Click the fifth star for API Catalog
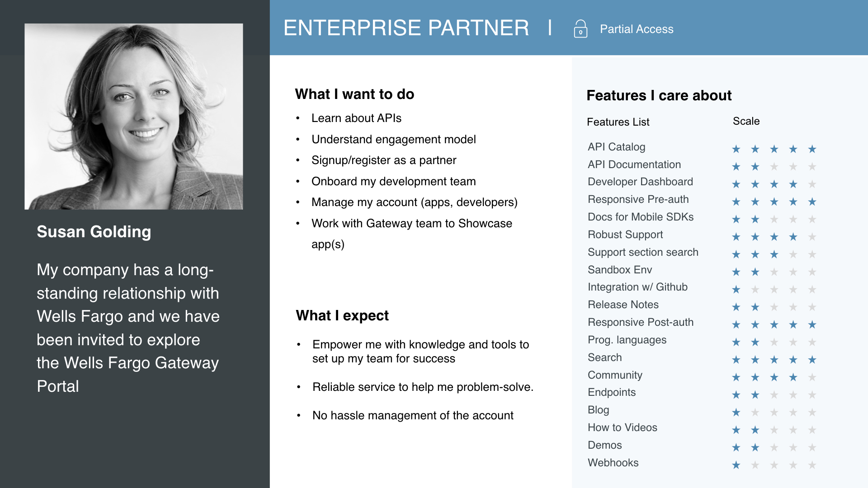This screenshot has height=488, width=868. click(x=812, y=149)
